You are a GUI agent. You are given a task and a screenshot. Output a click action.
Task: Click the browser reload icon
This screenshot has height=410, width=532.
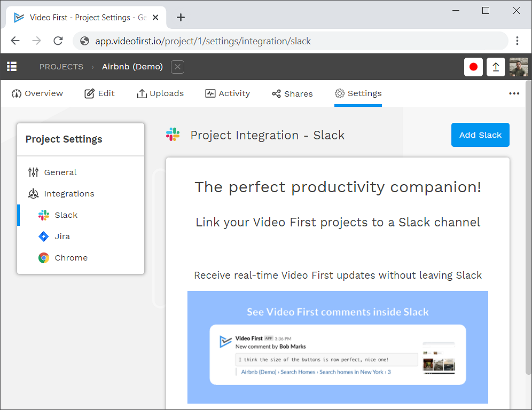point(58,41)
